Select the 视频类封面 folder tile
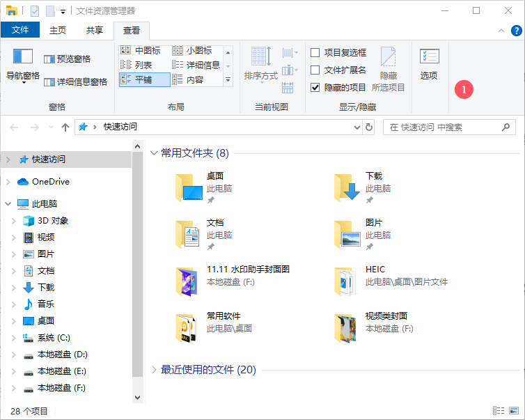The height and width of the screenshot is (420, 525). pos(374,327)
